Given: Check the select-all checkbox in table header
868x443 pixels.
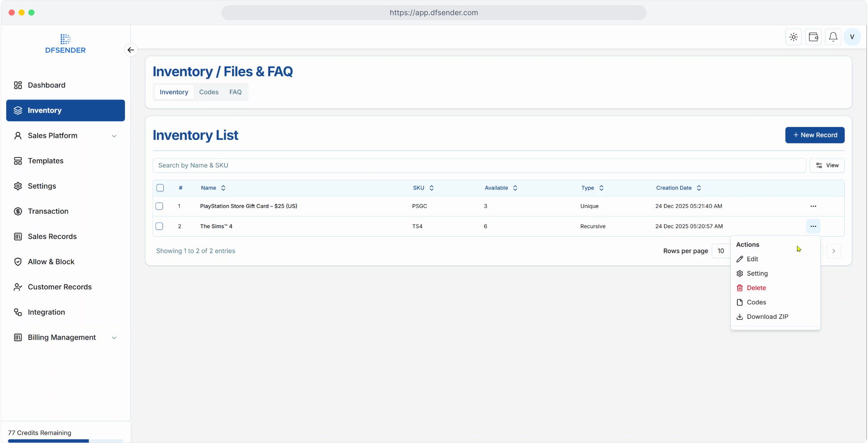Looking at the screenshot, I should (x=160, y=188).
